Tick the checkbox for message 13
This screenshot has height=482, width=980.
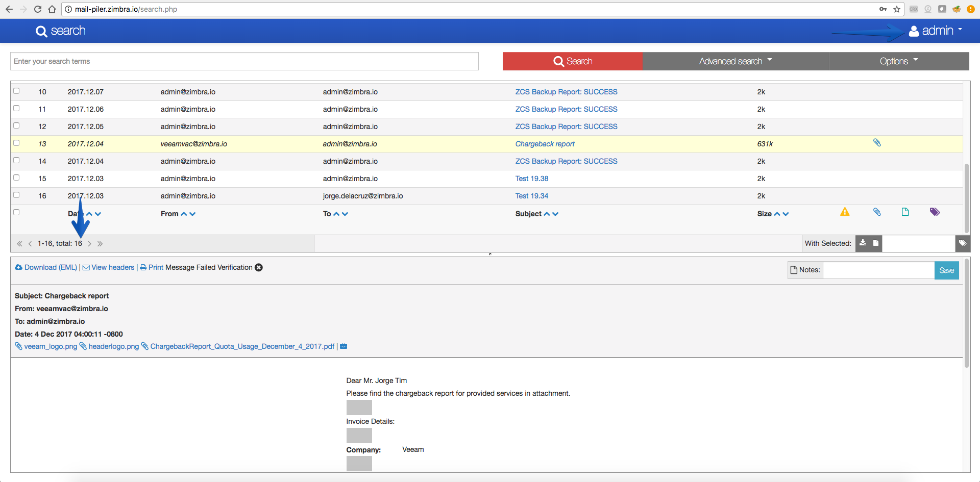16,143
